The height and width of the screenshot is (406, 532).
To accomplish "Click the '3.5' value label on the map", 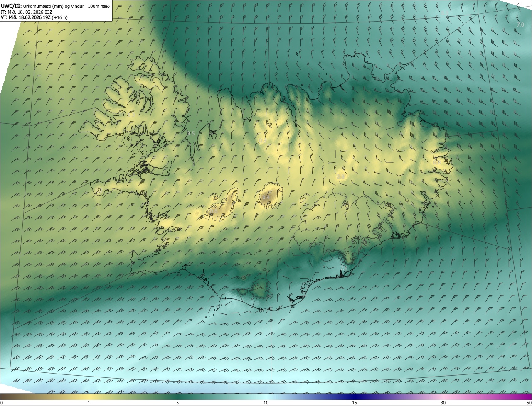I will tap(191, 134).
